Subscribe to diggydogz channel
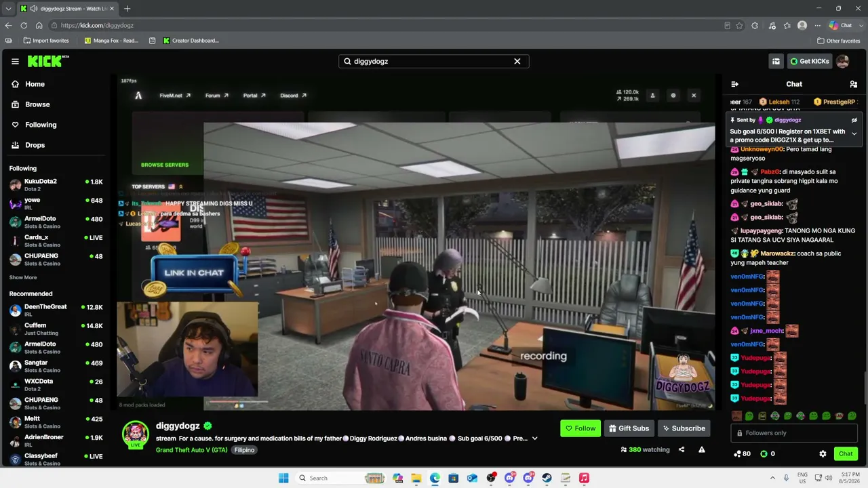 coord(684,428)
